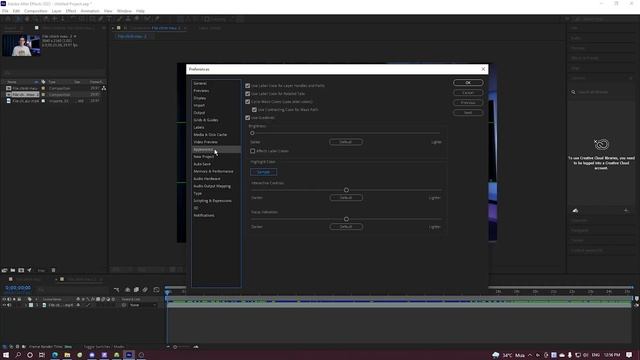
Task: Reset Interactive Controls with Default button
Action: [346, 198]
